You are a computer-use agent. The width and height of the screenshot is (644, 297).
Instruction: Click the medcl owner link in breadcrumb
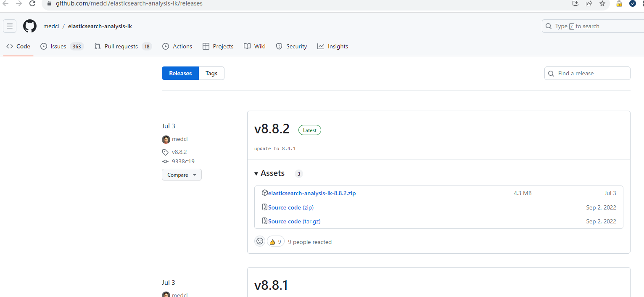tap(51, 26)
